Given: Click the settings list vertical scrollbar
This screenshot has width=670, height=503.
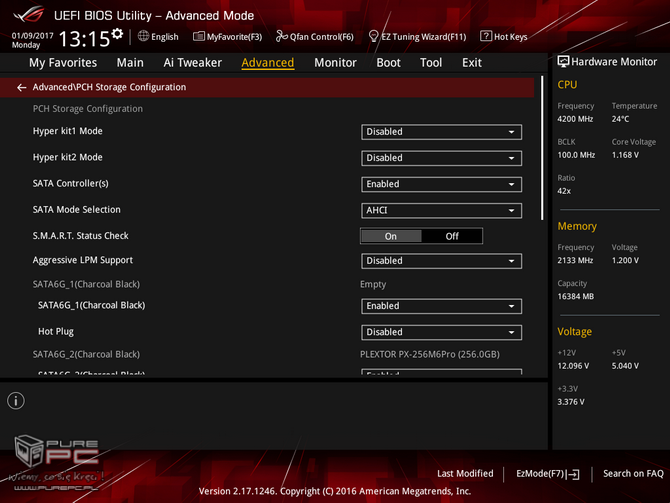Looking at the screenshot, I should (x=542, y=148).
